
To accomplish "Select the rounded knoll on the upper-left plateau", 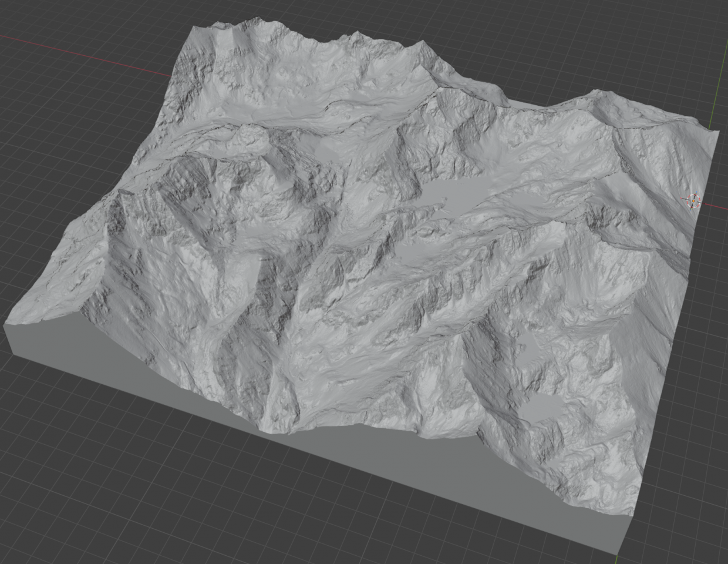I will pyautogui.click(x=252, y=135).
